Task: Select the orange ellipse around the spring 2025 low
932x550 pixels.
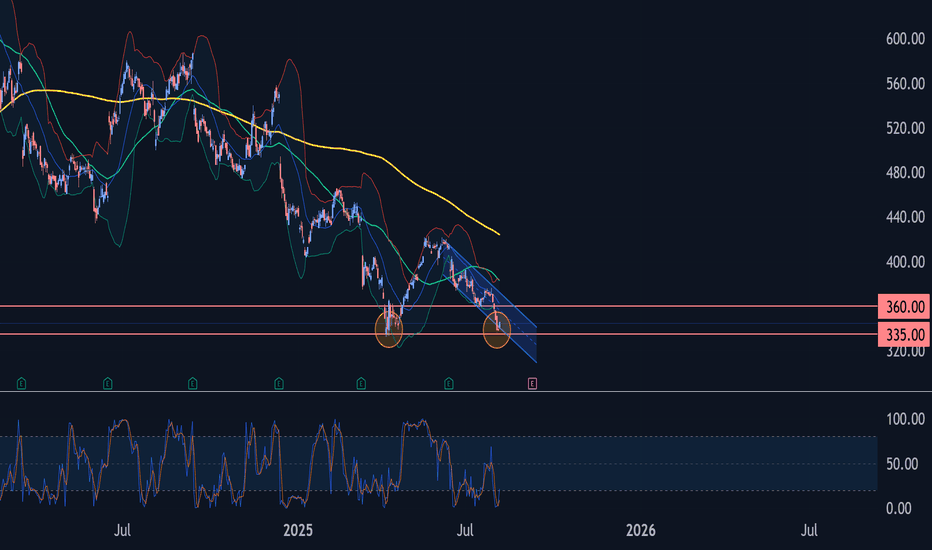Action: click(389, 329)
